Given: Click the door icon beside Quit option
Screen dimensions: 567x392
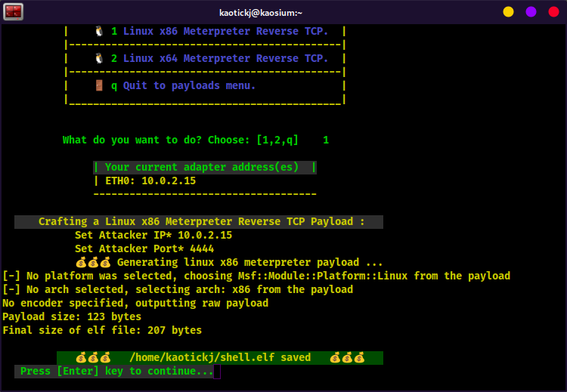Looking at the screenshot, I should [x=99, y=85].
